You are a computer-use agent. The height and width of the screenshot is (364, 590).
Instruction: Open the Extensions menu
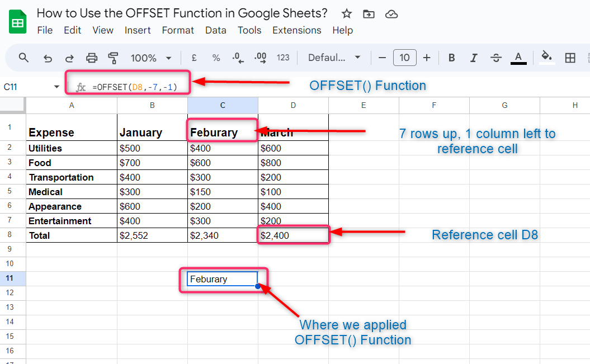[296, 30]
